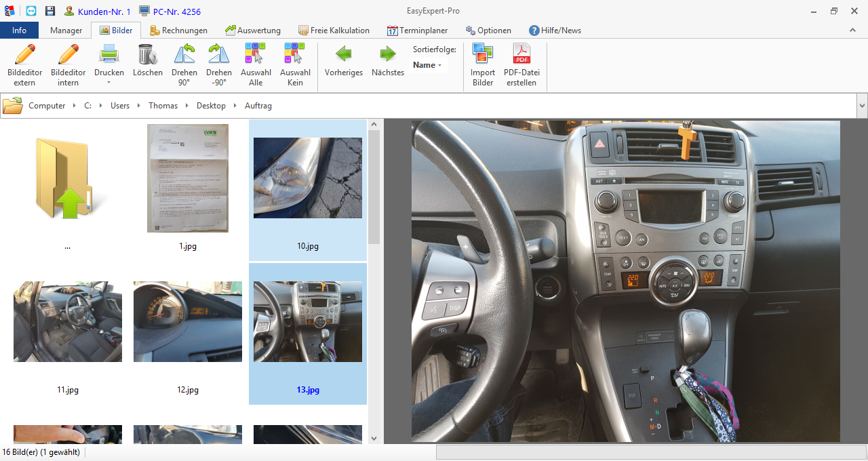The width and height of the screenshot is (868, 461).
Task: Open the Optionen tab
Action: pos(489,31)
